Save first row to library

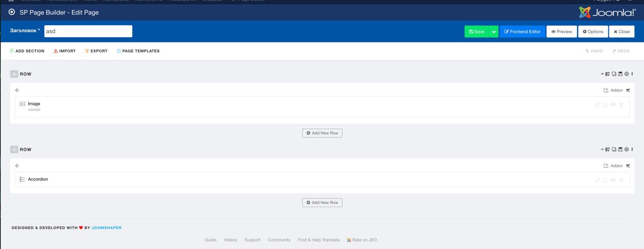pyautogui.click(x=620, y=74)
